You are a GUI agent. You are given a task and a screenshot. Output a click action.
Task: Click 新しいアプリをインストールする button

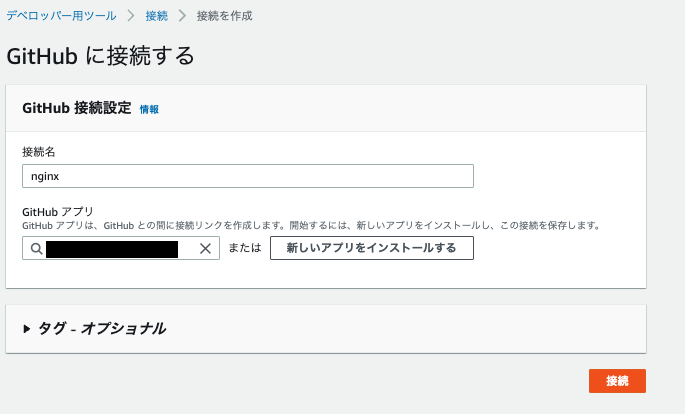click(372, 248)
